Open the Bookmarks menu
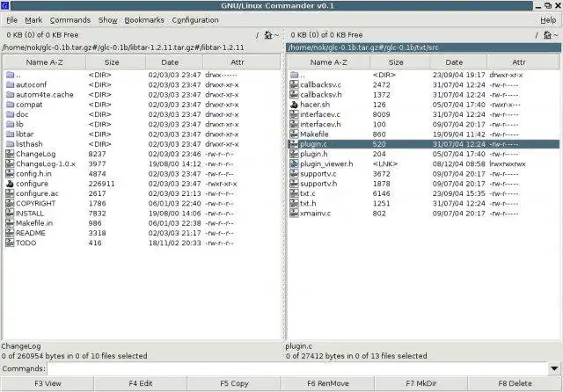 (144, 20)
